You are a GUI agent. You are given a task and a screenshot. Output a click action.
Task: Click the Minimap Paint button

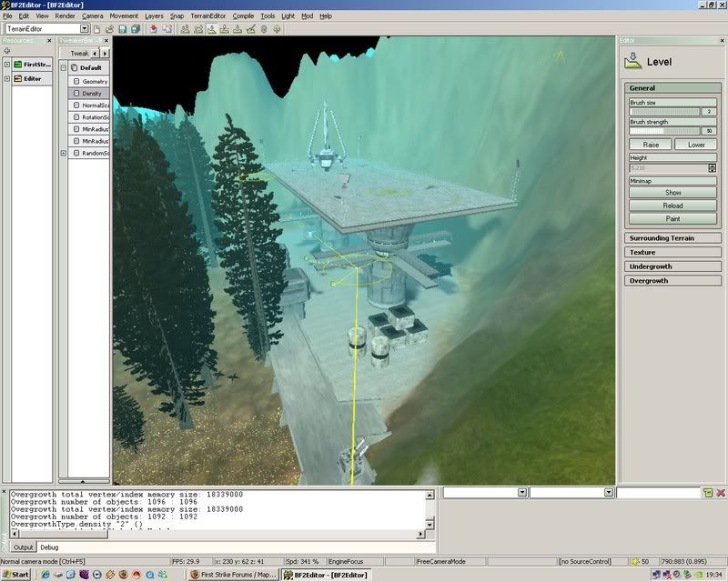[672, 218]
